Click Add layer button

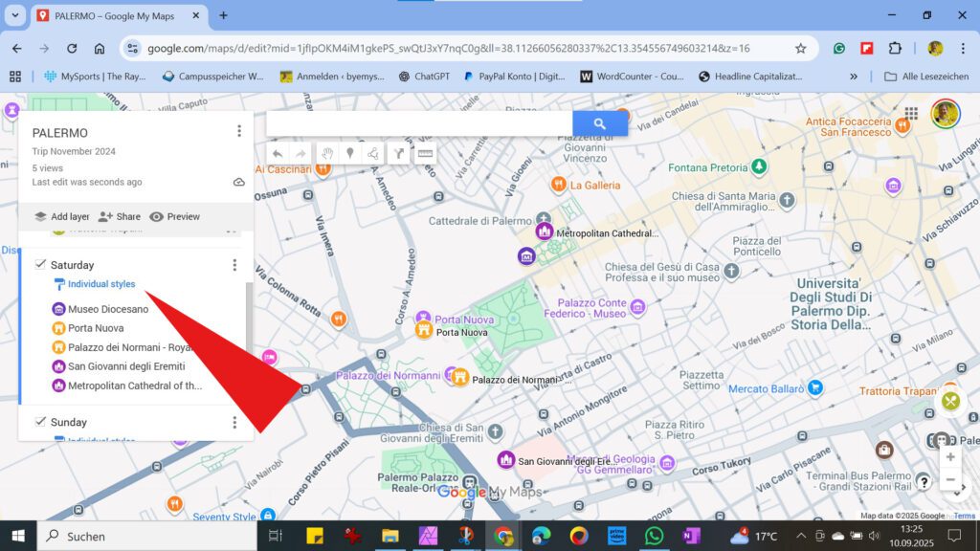coord(61,217)
